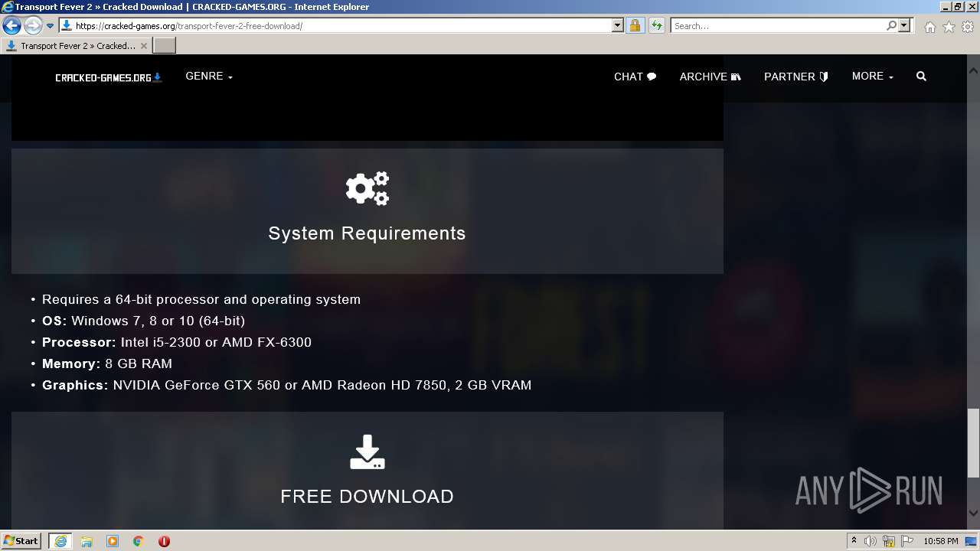Go forward with the browser Forward button
This screenshot has width=980, height=551.
(33, 26)
